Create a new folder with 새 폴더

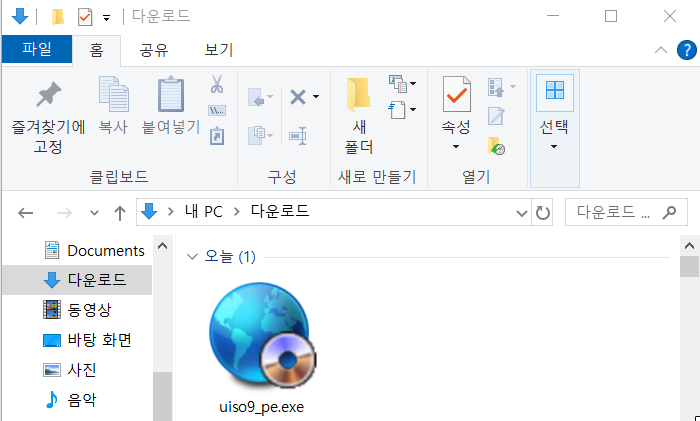point(358,115)
